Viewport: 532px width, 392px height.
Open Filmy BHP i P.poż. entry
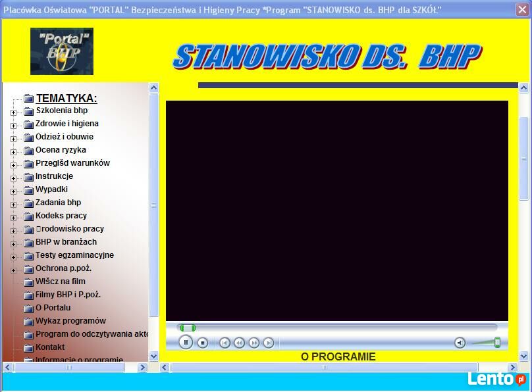[68, 295]
